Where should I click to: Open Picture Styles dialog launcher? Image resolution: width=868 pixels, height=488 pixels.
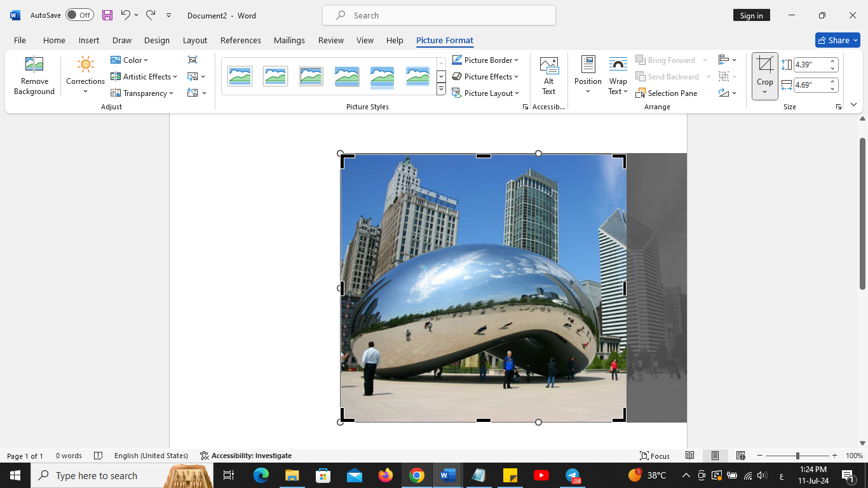coord(525,107)
